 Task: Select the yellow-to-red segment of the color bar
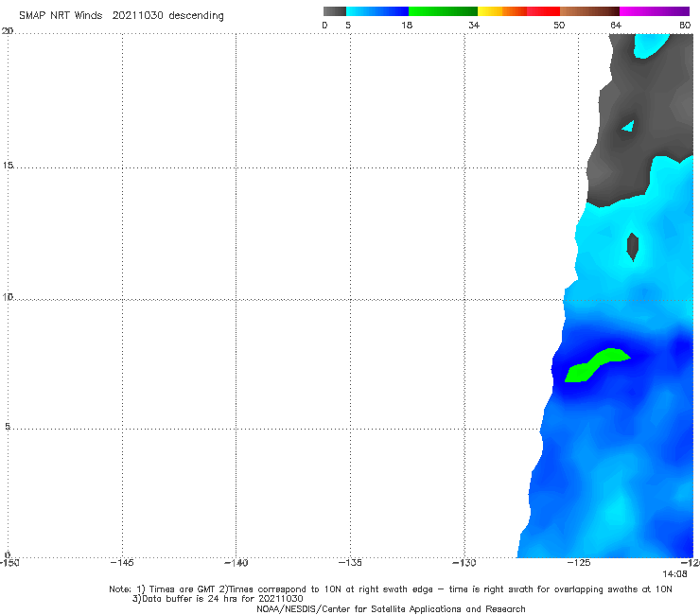pos(518,11)
